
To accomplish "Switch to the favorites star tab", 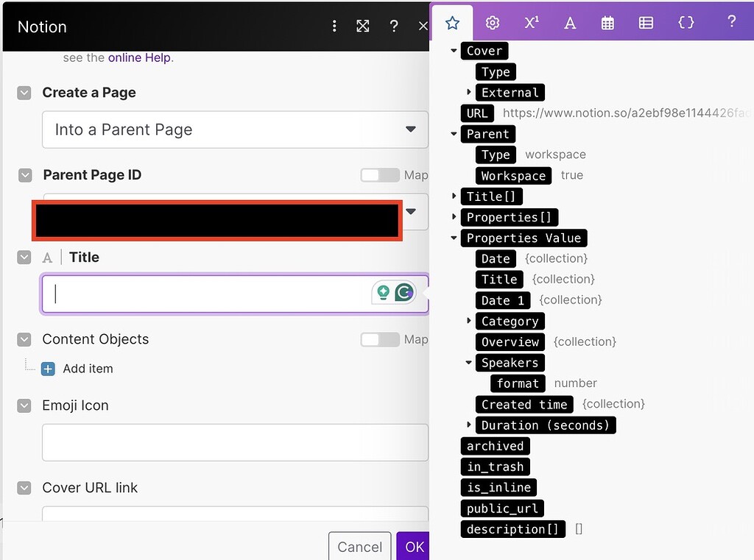I will coord(452,23).
